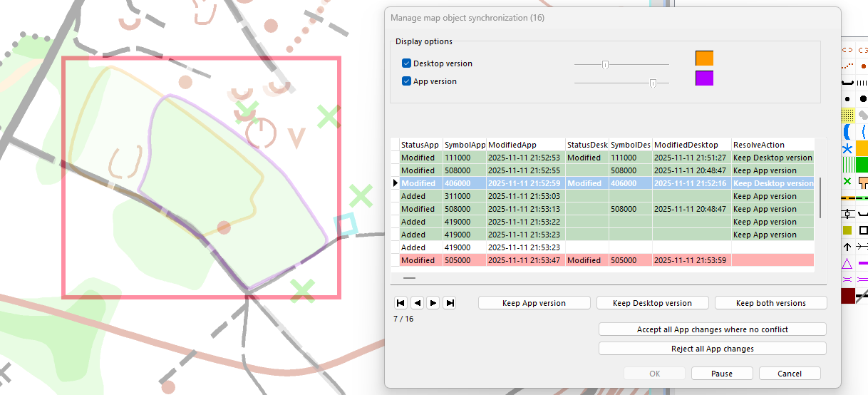The image size is (868, 395).
Task: Advance to next conflict record
Action: 433,303
